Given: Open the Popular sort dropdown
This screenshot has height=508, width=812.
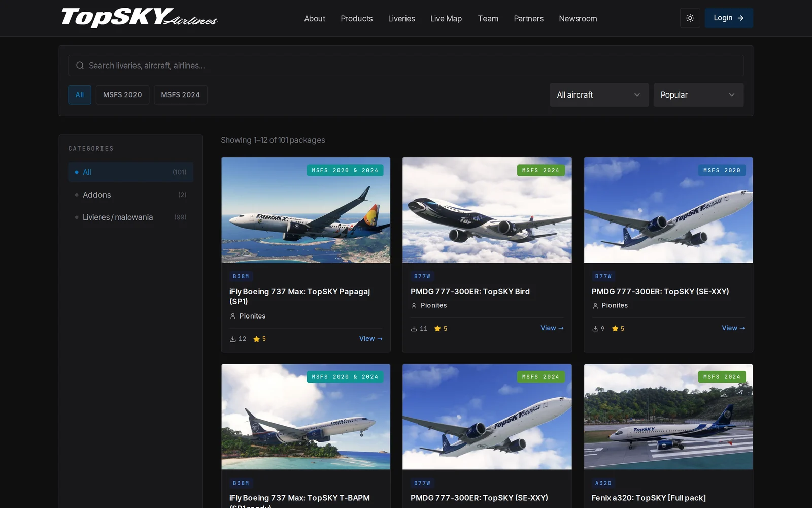Looking at the screenshot, I should click(x=698, y=95).
